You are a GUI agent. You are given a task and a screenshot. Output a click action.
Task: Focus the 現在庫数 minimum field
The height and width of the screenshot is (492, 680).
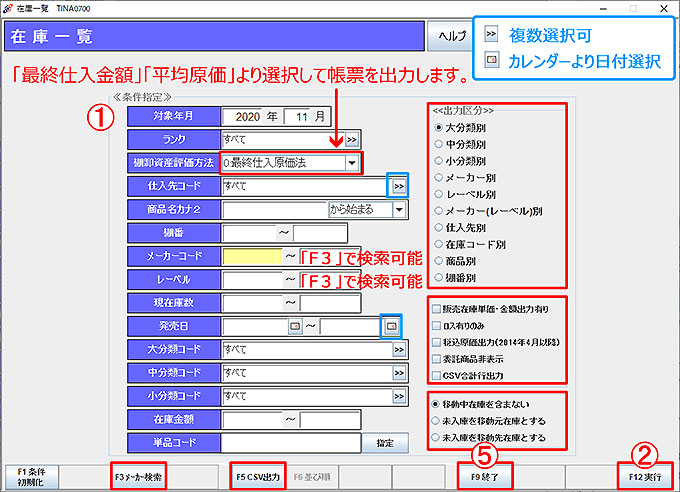pyautogui.click(x=252, y=303)
